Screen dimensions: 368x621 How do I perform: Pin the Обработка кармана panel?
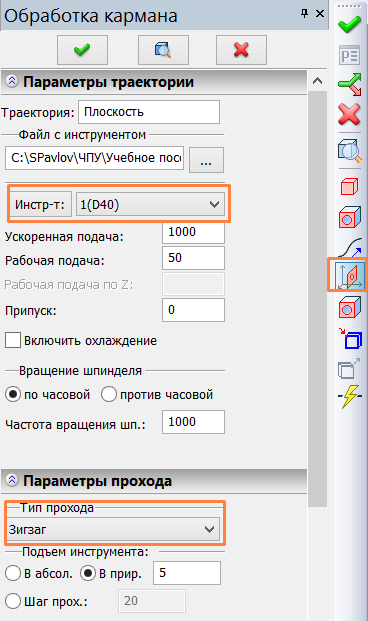(x=304, y=14)
